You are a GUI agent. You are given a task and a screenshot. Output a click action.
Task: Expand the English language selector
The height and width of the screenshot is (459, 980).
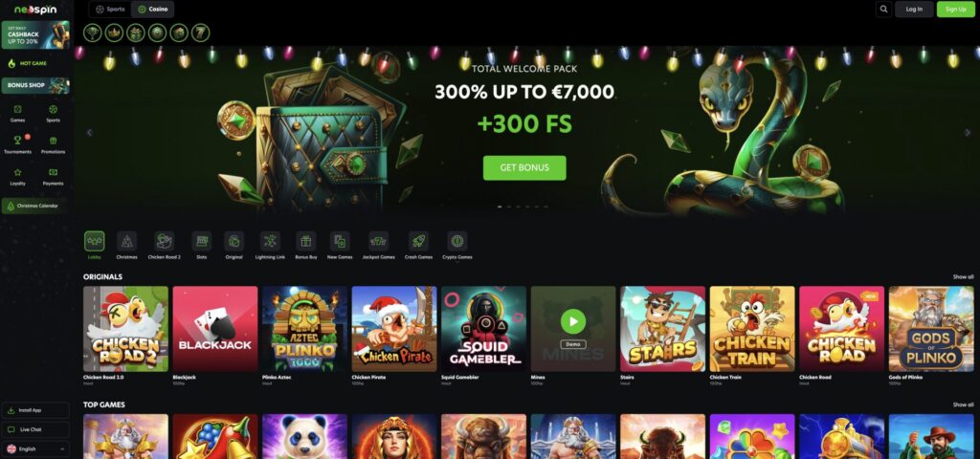(35, 449)
